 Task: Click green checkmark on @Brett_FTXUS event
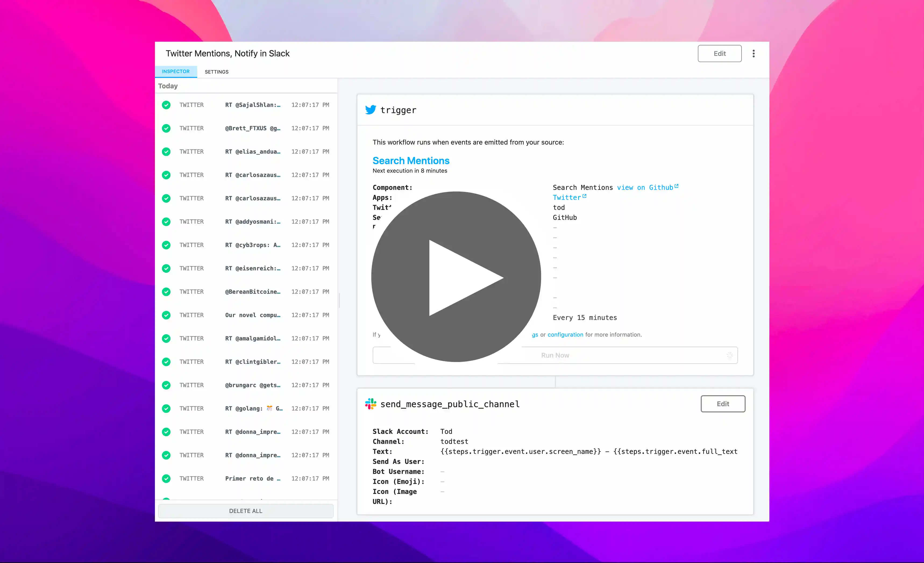(166, 128)
